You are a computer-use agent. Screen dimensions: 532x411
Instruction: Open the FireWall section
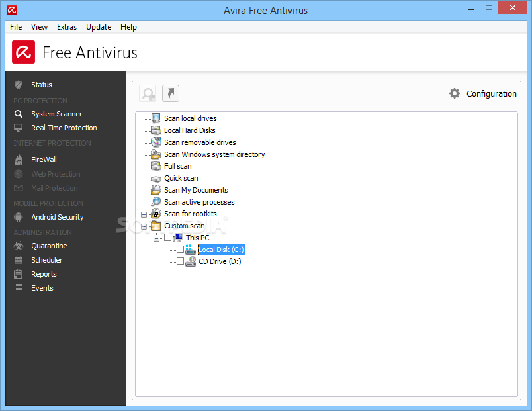point(44,160)
